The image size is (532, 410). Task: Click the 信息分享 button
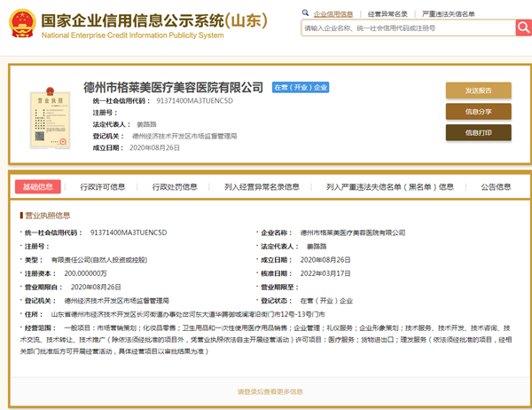pos(479,112)
